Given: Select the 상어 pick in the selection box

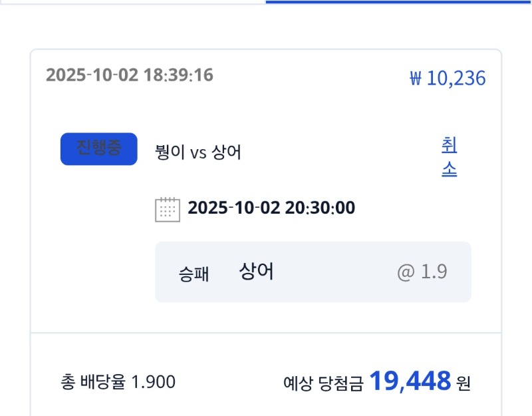Looking at the screenshot, I should point(256,272).
